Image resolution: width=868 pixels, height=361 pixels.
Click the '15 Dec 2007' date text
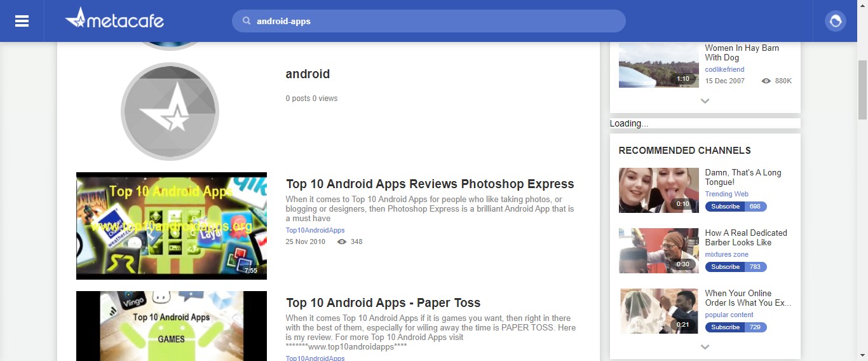[x=725, y=81]
